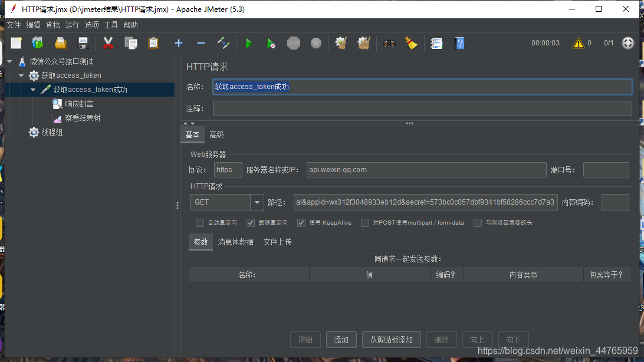Switch to the 高级 tab
Viewport: 644px width, 362px height.
[x=216, y=134]
